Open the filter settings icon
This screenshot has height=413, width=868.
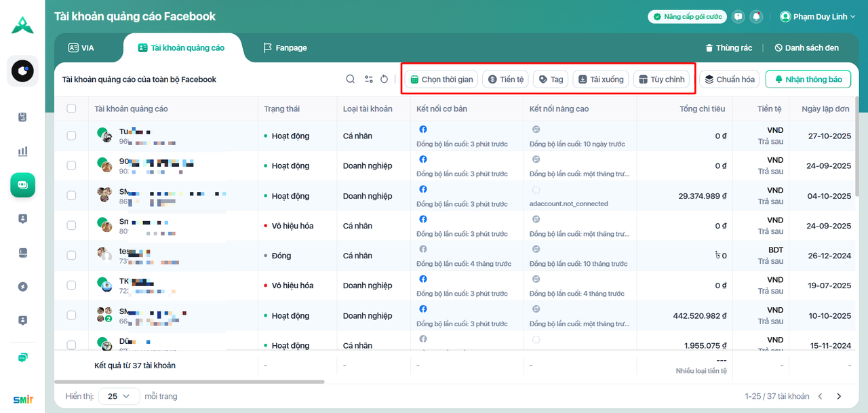point(368,79)
